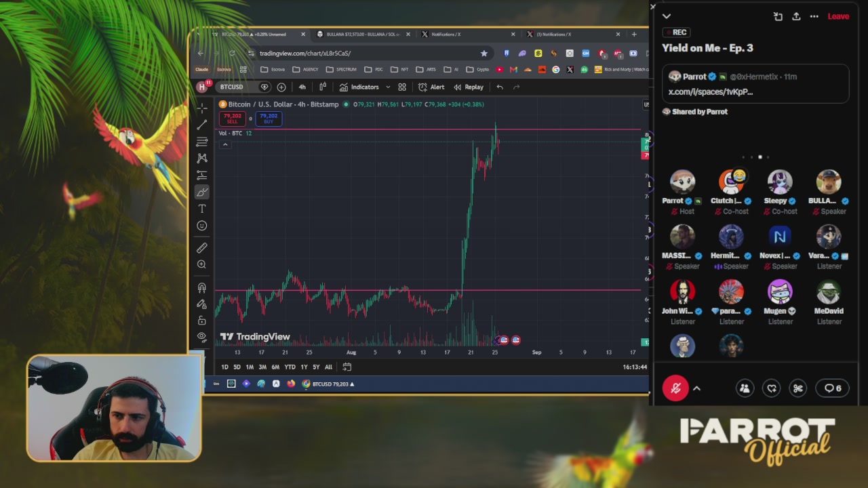Viewport: 868px width, 488px height.
Task: Open the candlestick chart type selector
Action: (x=323, y=87)
